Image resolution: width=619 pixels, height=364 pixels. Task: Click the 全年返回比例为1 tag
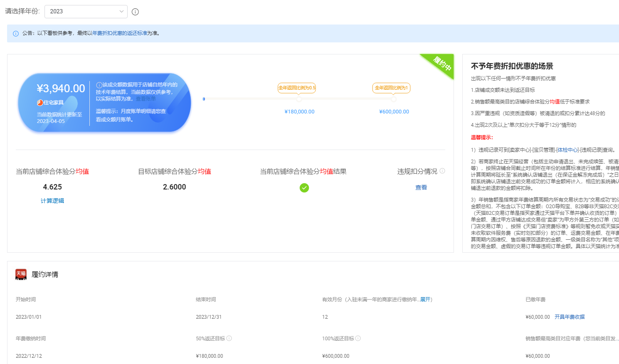(391, 88)
